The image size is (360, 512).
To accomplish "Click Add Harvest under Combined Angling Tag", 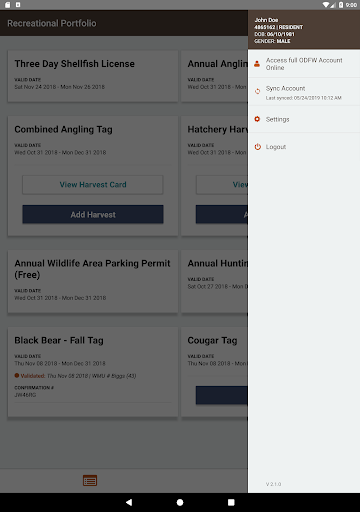I will [x=93, y=214].
